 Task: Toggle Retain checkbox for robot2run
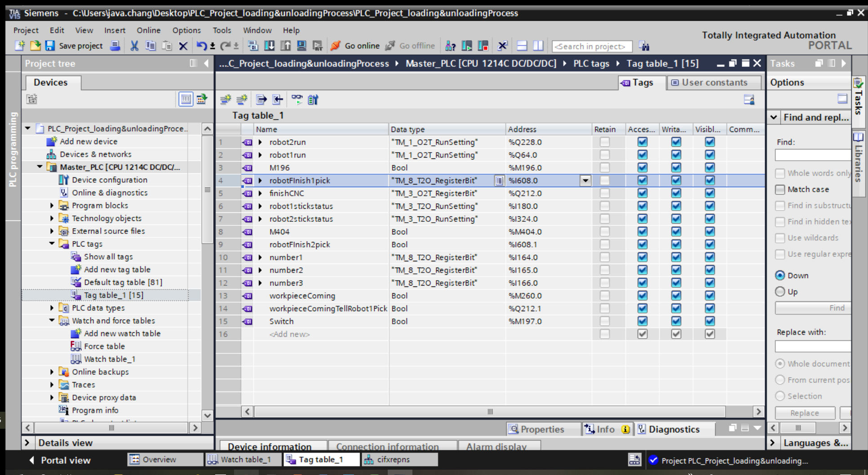605,142
